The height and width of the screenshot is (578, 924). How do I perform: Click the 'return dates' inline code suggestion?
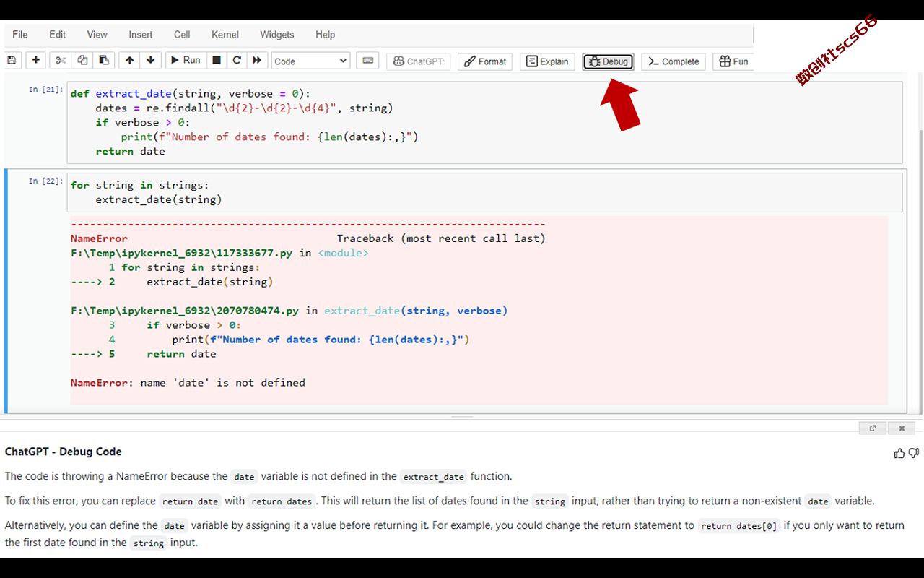(x=282, y=501)
